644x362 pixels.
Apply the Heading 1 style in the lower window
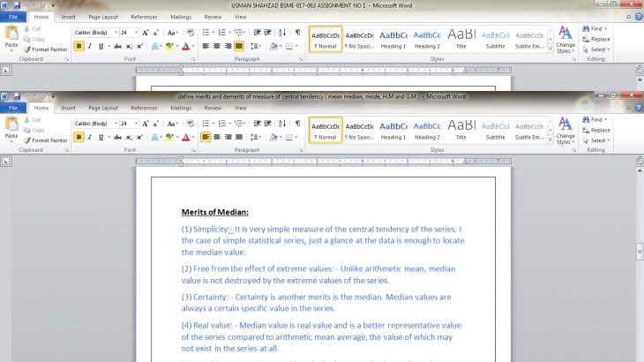click(393, 130)
